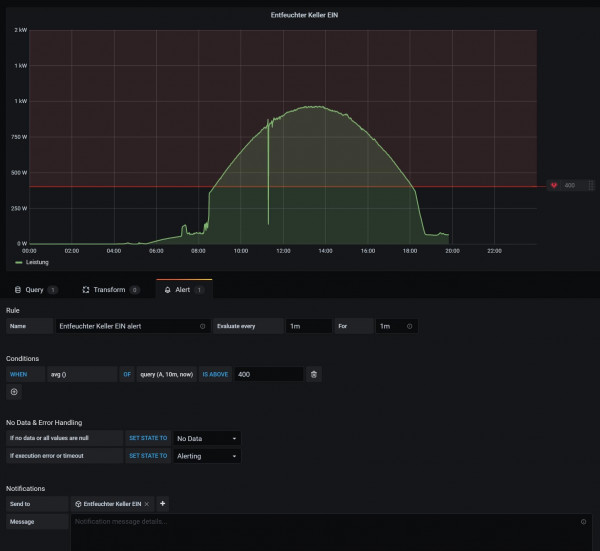Open the Alerting error state dropdown
600x551 pixels.
coord(207,456)
